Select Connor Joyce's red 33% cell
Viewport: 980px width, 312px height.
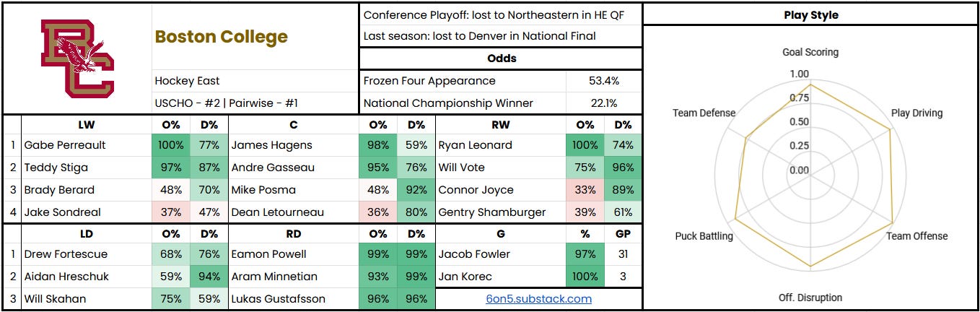coord(585,190)
